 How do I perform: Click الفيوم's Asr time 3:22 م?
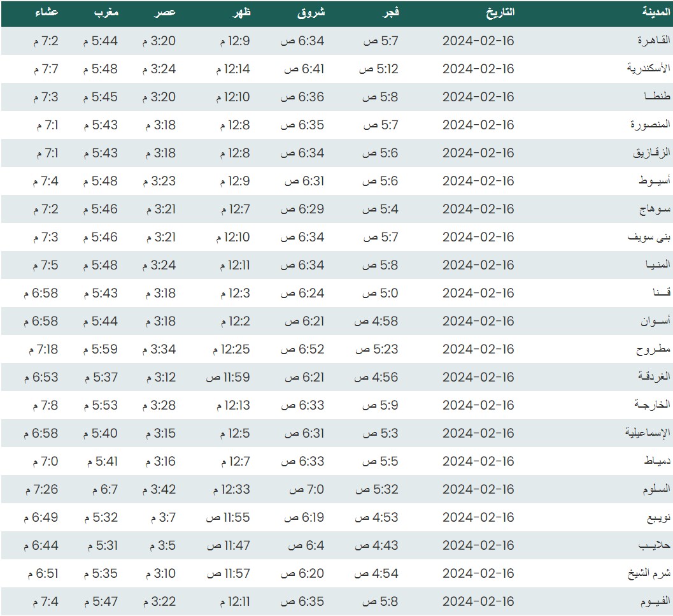click(157, 601)
